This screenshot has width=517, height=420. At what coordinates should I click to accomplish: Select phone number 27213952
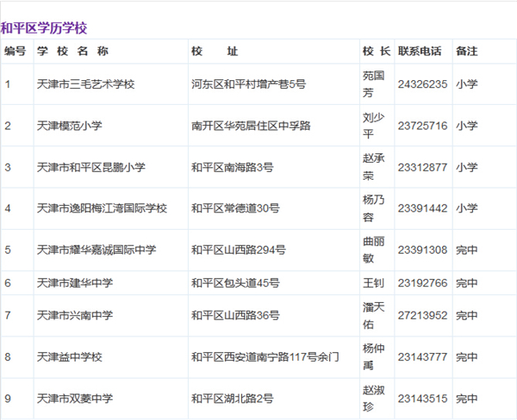(x=422, y=316)
